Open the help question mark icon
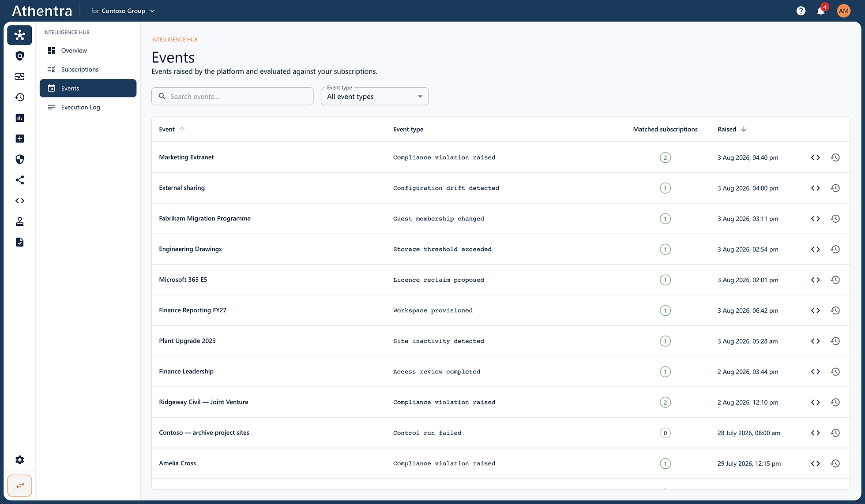Image resolution: width=865 pixels, height=504 pixels. (801, 11)
